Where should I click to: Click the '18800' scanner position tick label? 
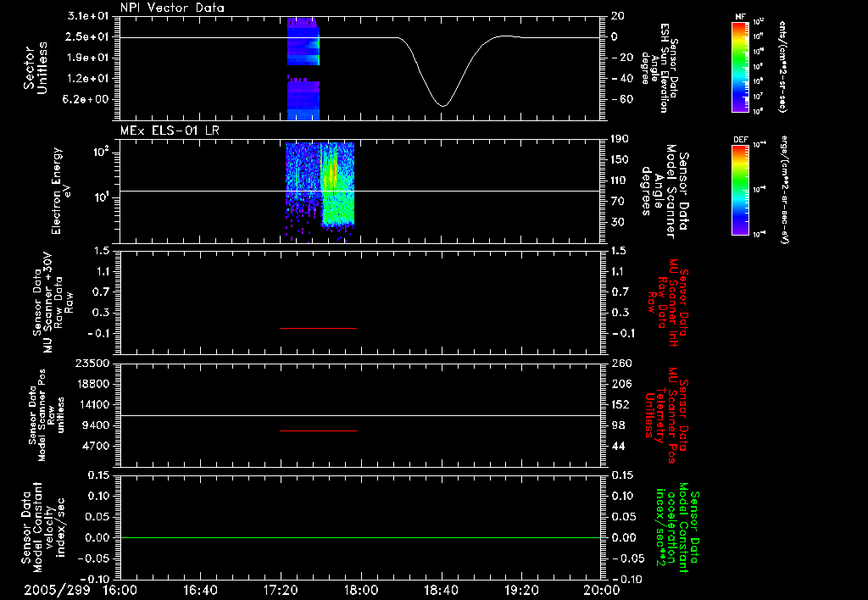tap(92, 384)
